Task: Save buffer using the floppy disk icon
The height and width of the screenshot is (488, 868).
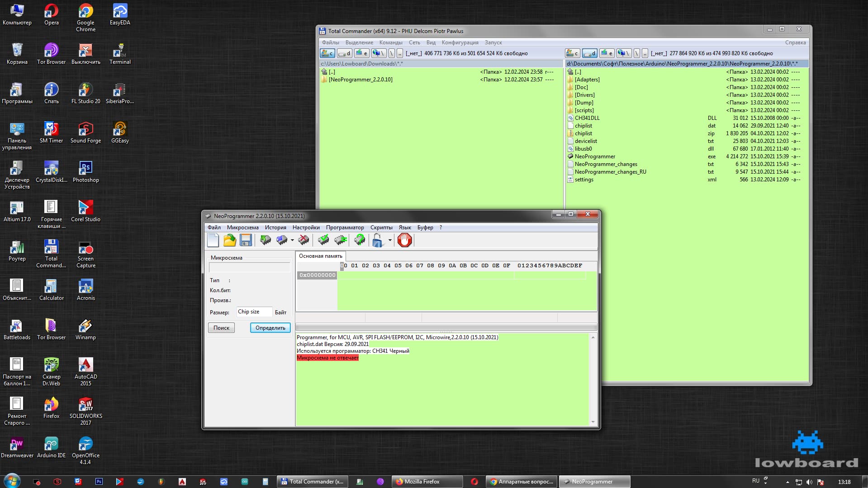Action: (x=246, y=240)
